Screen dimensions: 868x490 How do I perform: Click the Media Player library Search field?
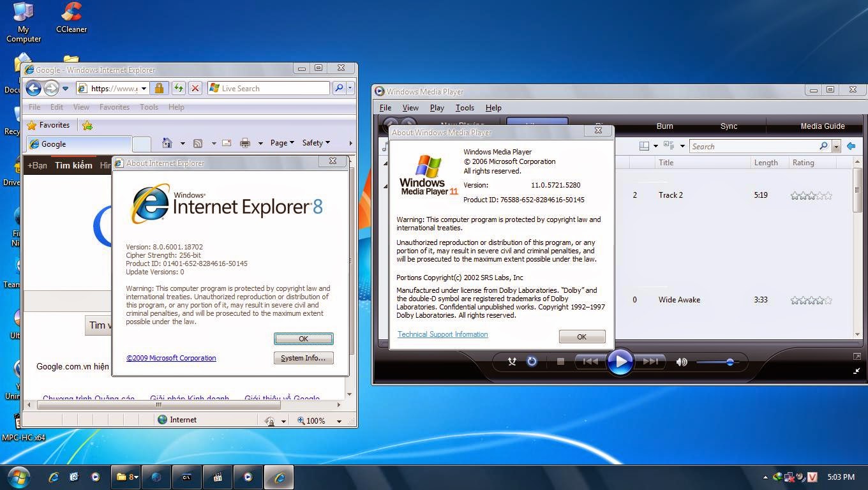click(754, 146)
